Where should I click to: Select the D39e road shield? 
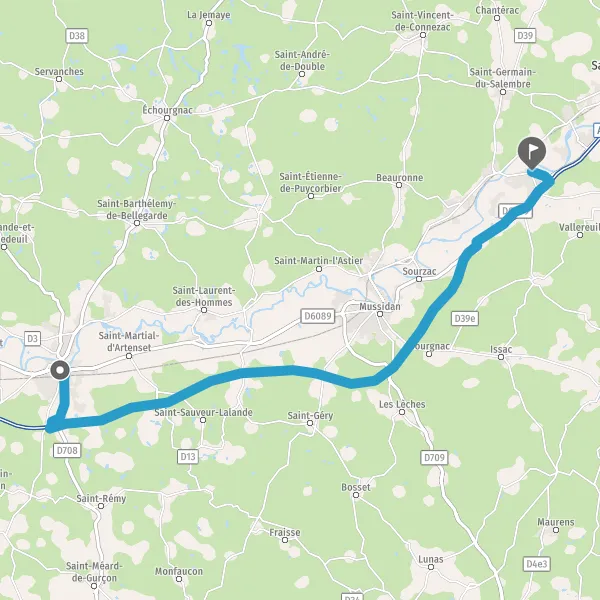465,318
